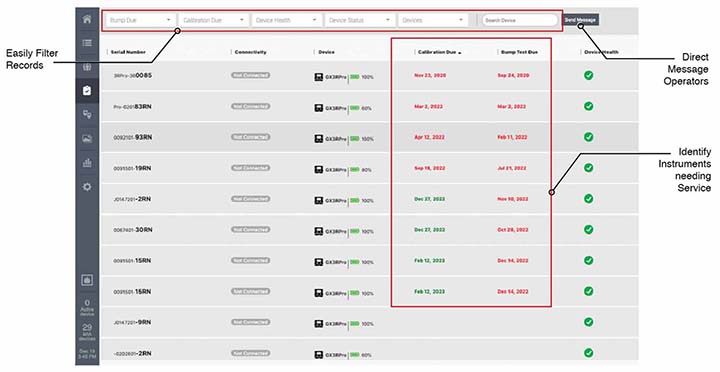
Task: Click Not Connected badge in 93RN row
Action: tap(250, 137)
